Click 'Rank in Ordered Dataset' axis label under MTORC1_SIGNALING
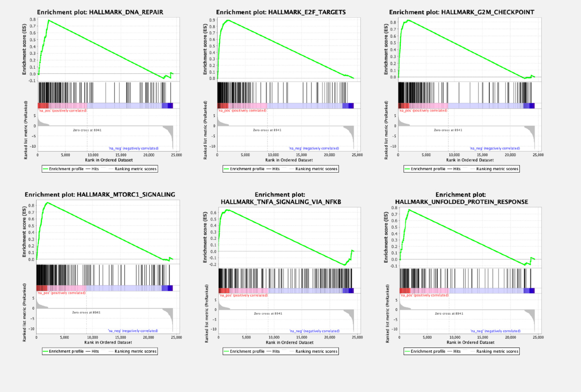The height and width of the screenshot is (392, 581). pos(108,342)
